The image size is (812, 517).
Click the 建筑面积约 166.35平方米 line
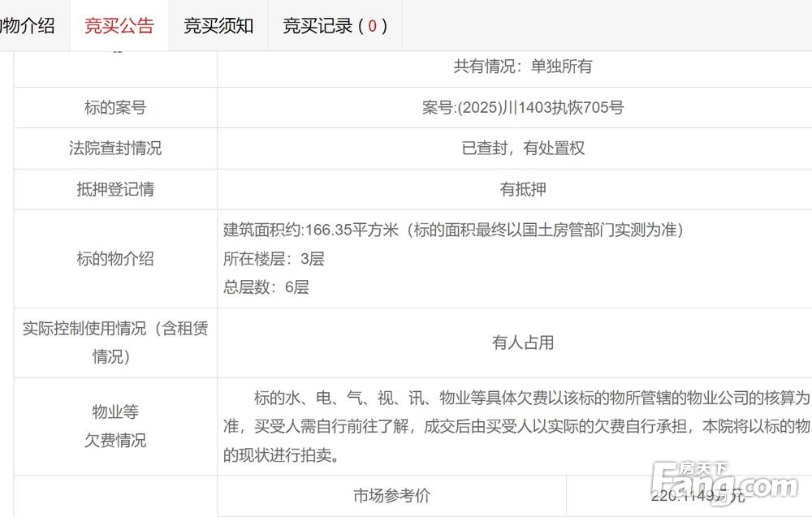453,230
